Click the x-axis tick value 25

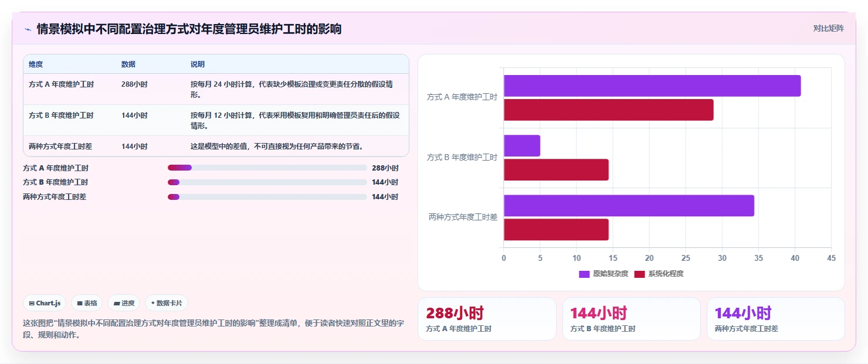(686, 258)
